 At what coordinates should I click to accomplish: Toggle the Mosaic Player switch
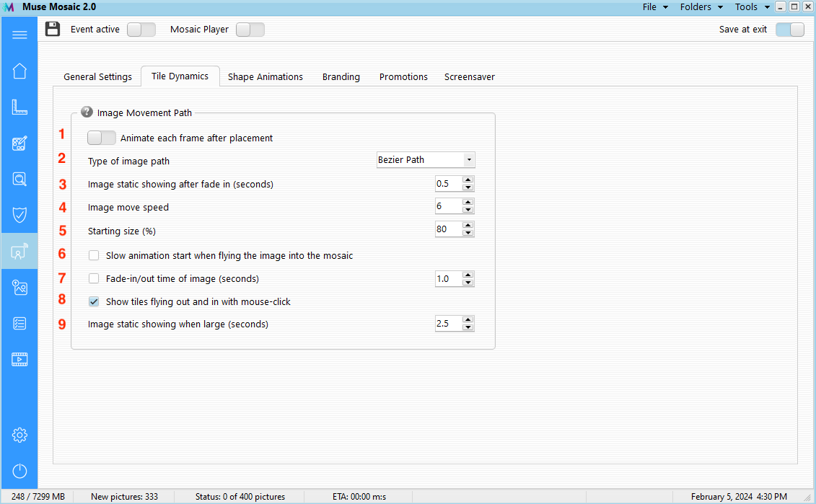(250, 30)
